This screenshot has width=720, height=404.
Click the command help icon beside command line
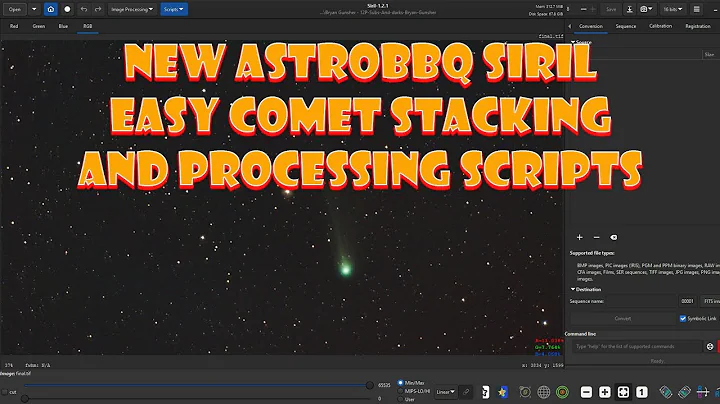point(710,347)
